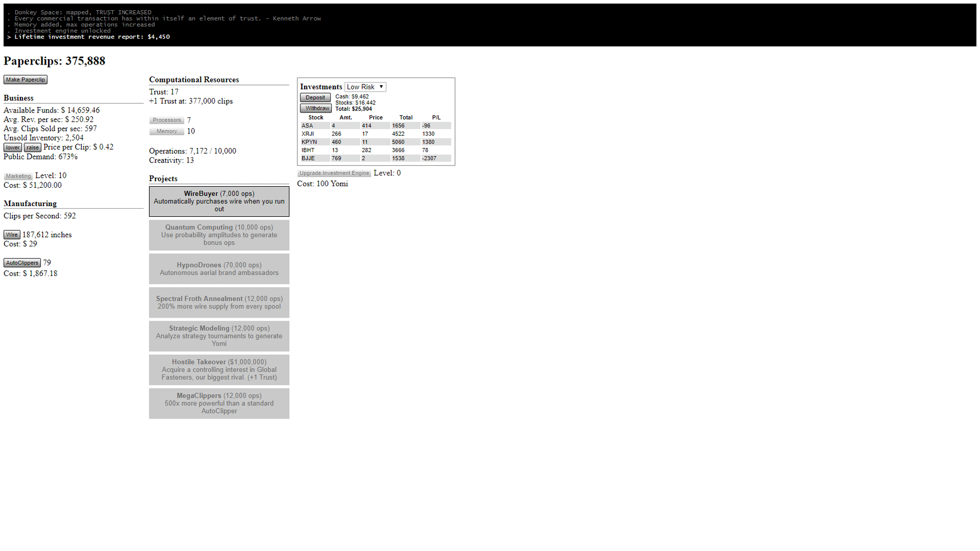Click the P/L column header

pyautogui.click(x=436, y=117)
